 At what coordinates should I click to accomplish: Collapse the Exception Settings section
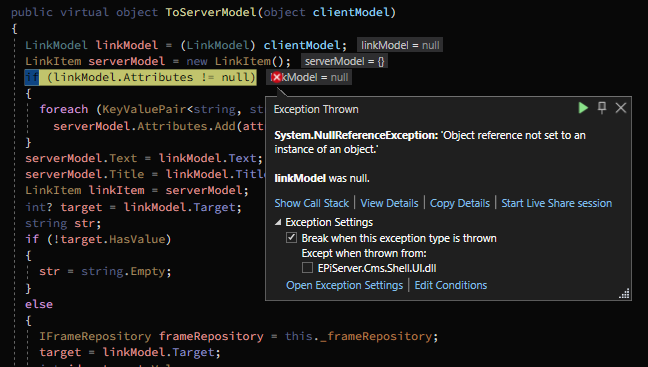(278, 222)
